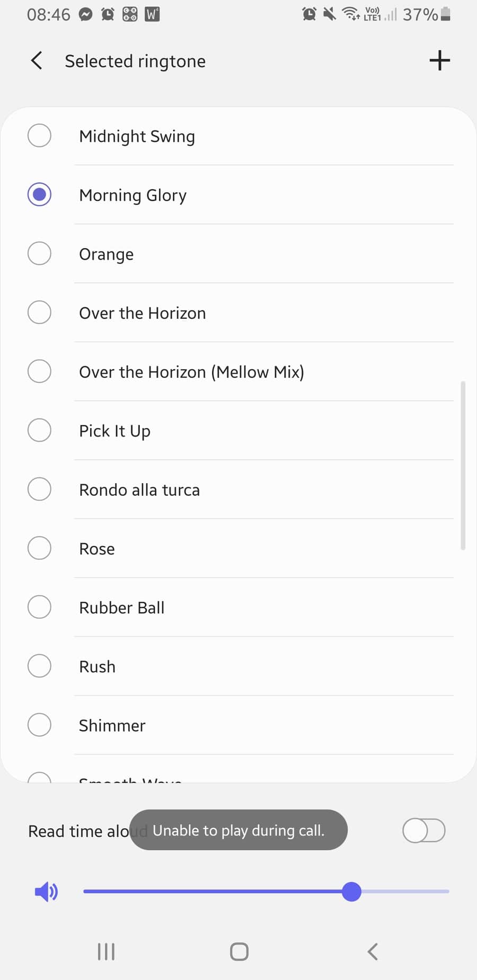Select the Midnight Swing radio button
The height and width of the screenshot is (980, 477).
point(39,136)
